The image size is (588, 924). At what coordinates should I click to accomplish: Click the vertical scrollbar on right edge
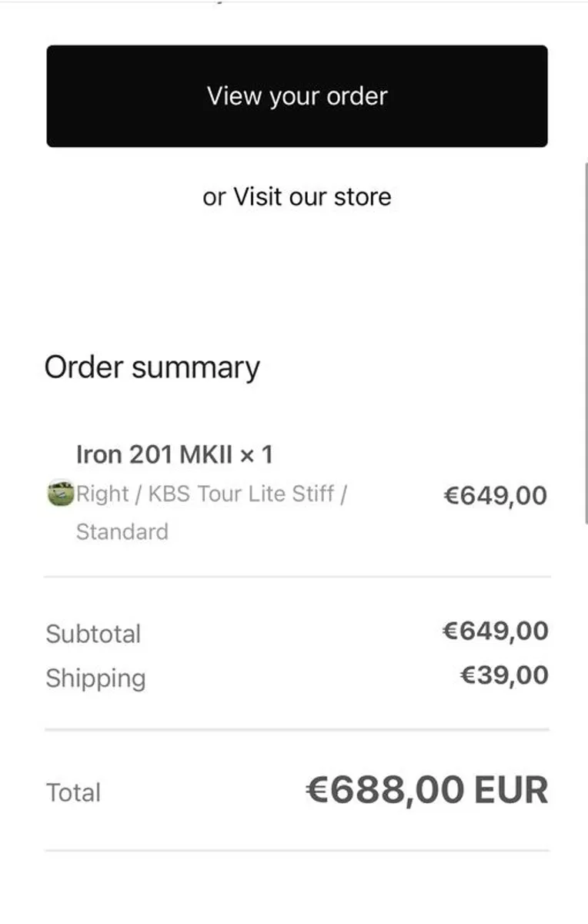[x=586, y=343]
